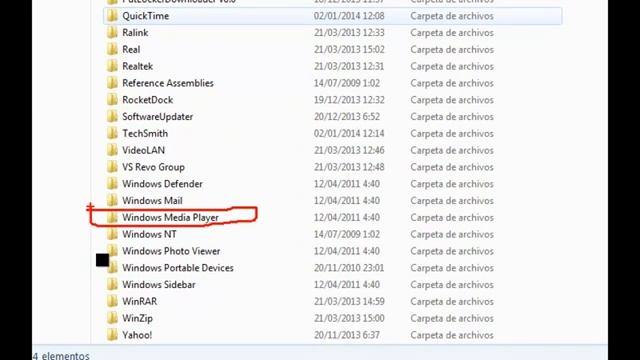This screenshot has width=640, height=360.
Task: Select the Windows NT folder icon
Action: (112, 234)
